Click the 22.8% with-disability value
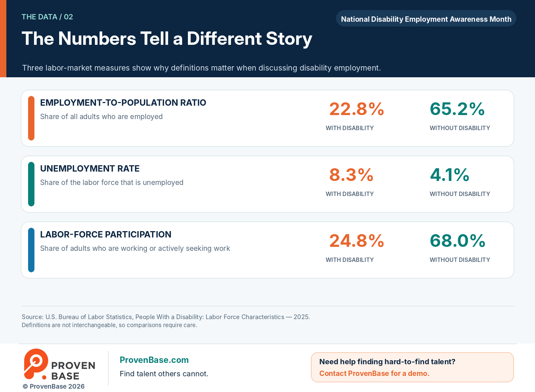535x392 pixels. pyautogui.click(x=356, y=109)
